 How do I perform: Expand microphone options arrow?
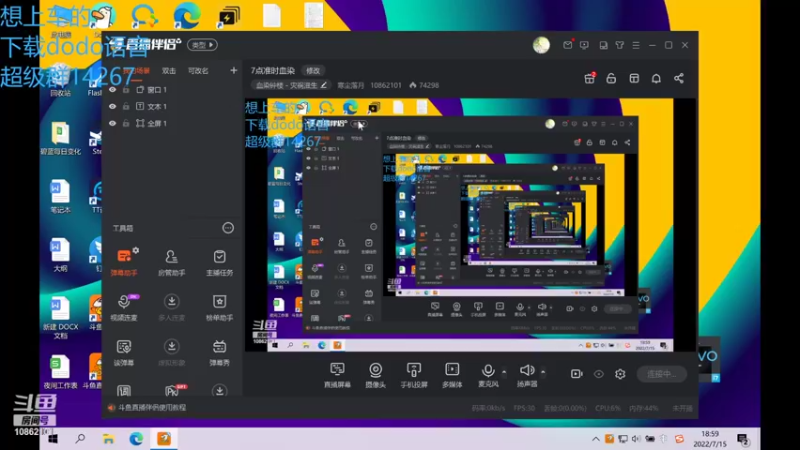point(504,371)
